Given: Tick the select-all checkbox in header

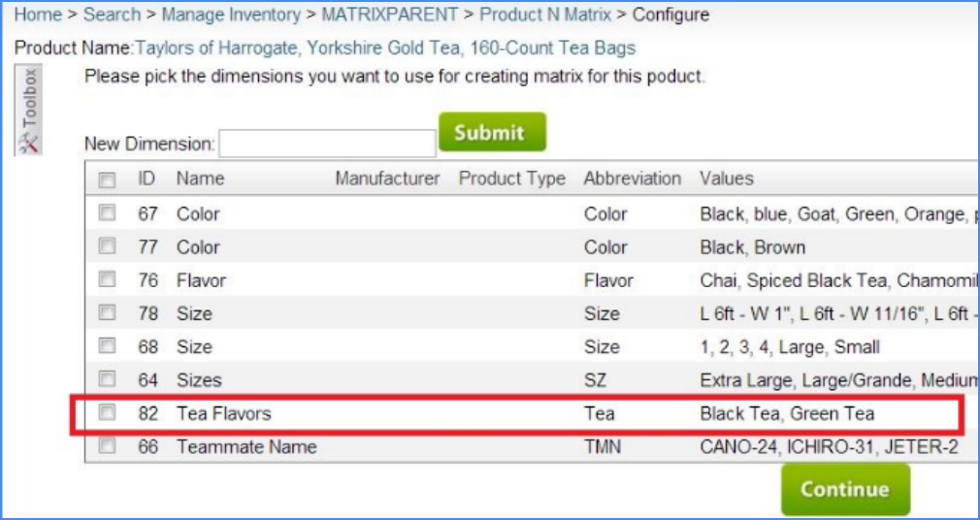Looking at the screenshot, I should click(x=108, y=179).
